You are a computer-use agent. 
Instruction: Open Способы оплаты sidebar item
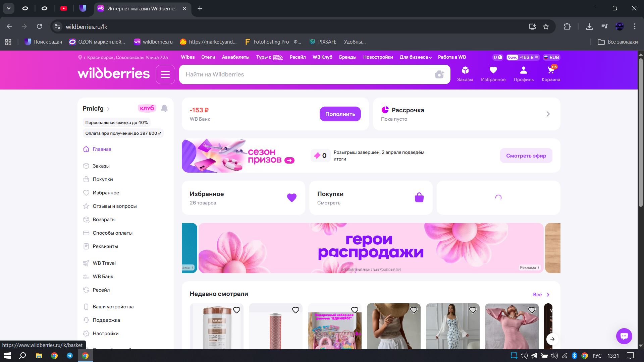[112, 233]
